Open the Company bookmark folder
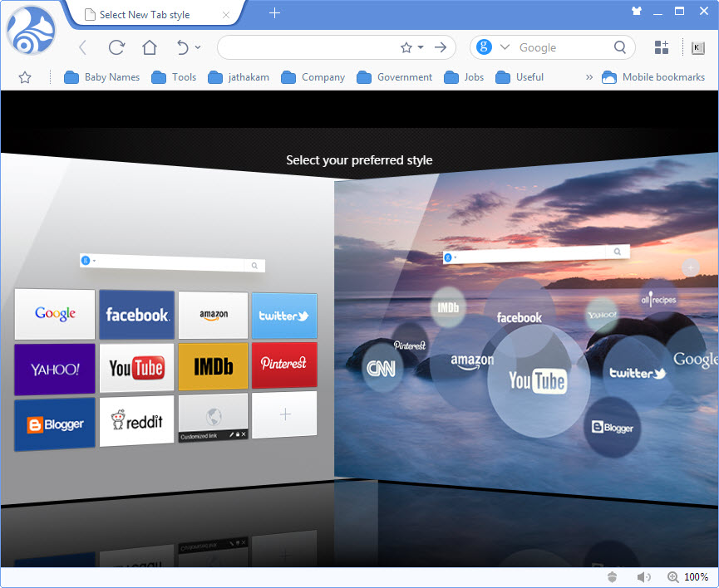Screen dimensions: 719x588 tap(313, 77)
